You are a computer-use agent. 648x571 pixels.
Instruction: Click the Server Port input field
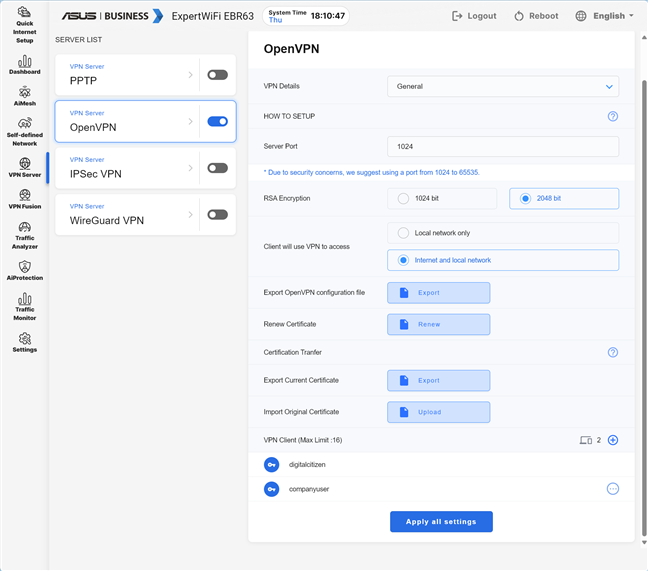[503, 147]
